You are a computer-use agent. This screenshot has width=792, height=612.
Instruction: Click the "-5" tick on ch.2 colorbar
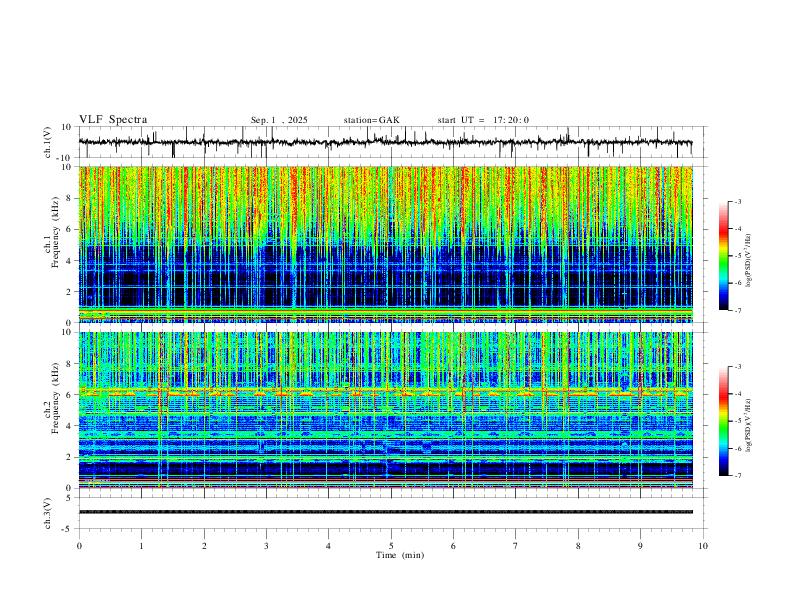[738, 421]
